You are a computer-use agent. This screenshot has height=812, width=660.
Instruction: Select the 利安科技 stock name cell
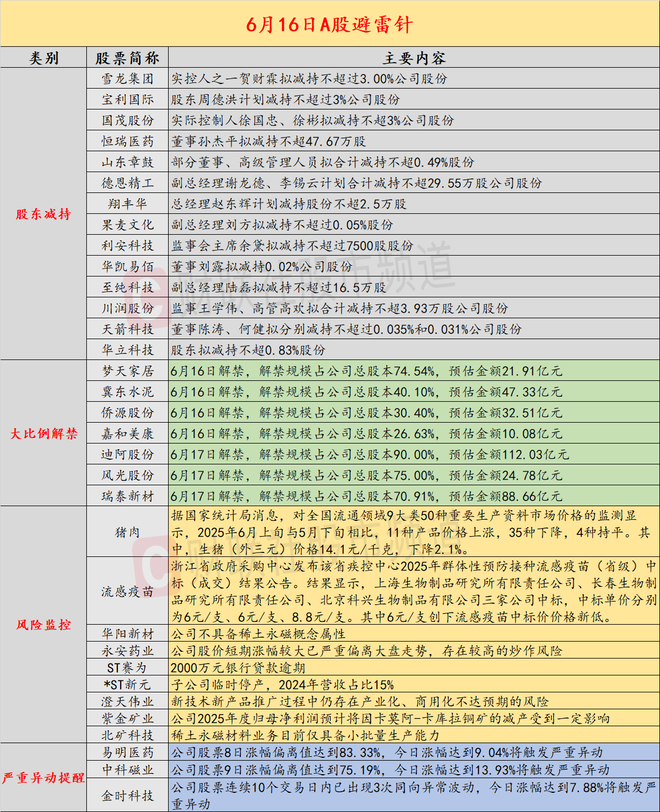[127, 245]
